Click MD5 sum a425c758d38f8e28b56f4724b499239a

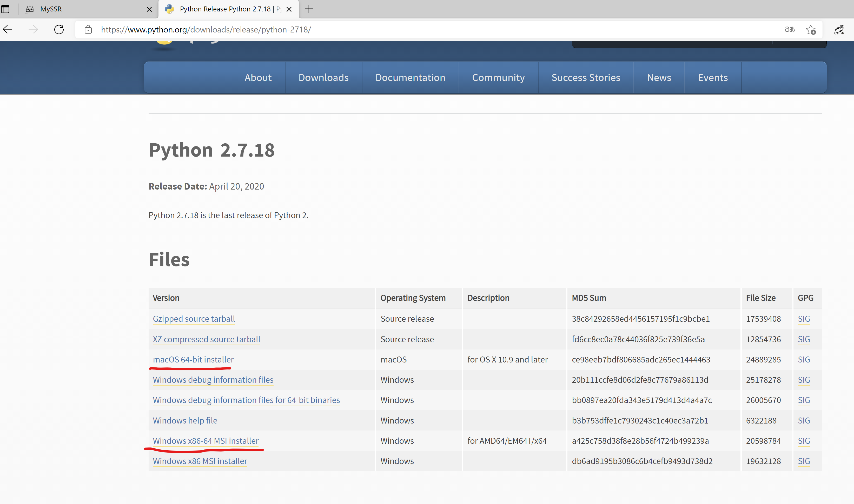[640, 441]
